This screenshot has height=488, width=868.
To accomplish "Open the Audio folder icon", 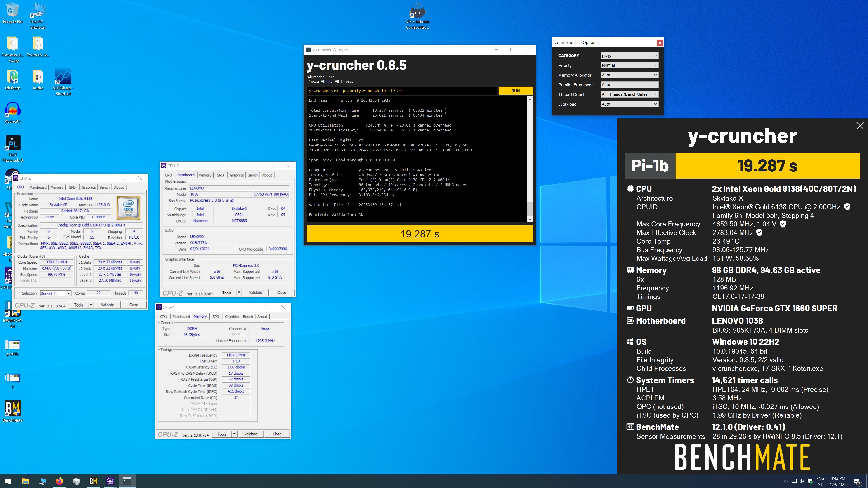I will click(x=38, y=80).
